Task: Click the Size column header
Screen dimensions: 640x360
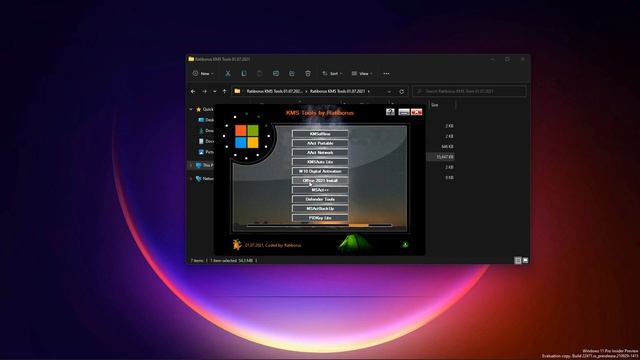Action: [435, 105]
